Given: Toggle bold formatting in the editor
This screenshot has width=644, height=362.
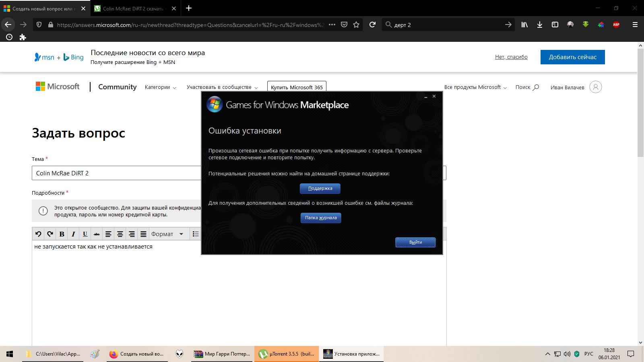Looking at the screenshot, I should (x=62, y=234).
